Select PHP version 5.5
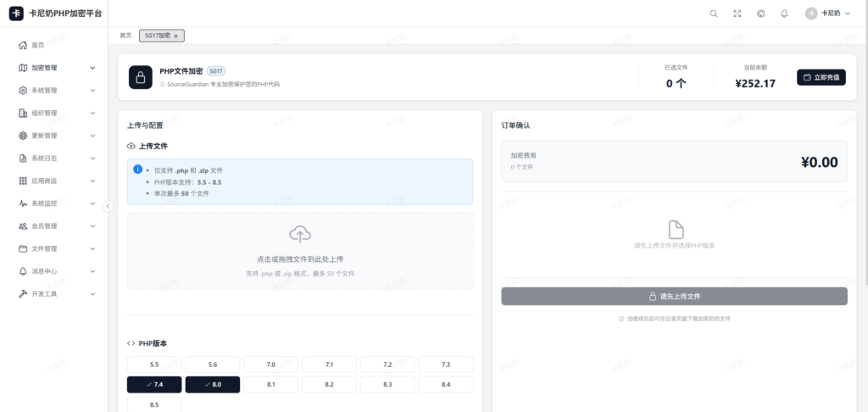Image resolution: width=868 pixels, height=412 pixels. tap(154, 365)
